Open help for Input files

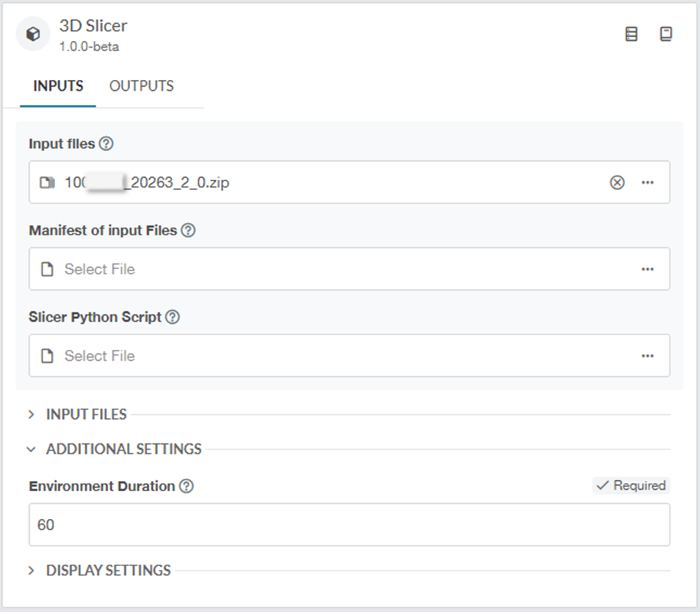[x=106, y=144]
